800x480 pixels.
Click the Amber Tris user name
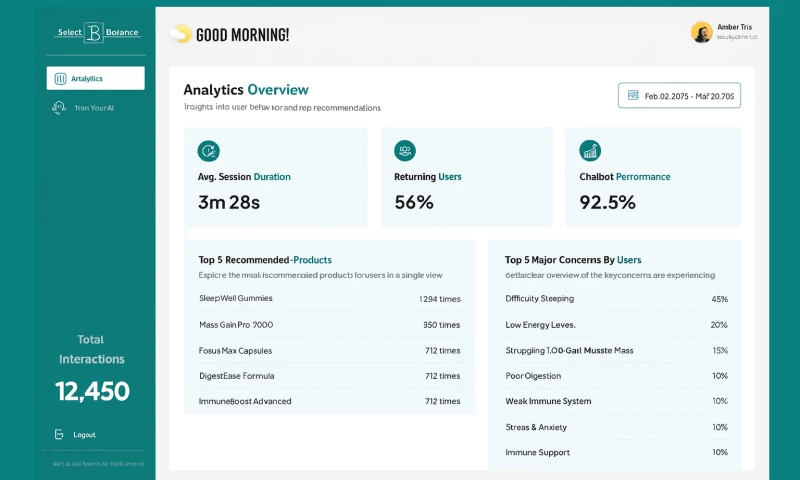[x=734, y=27]
